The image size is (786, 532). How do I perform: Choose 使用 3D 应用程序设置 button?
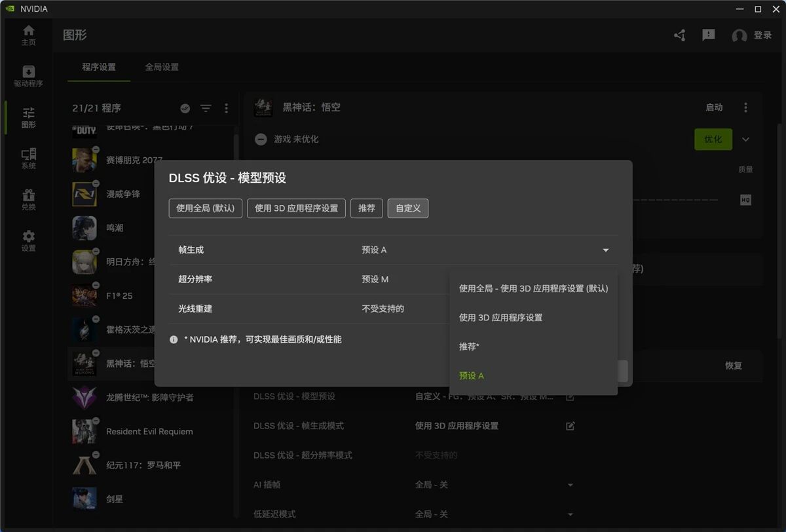296,208
